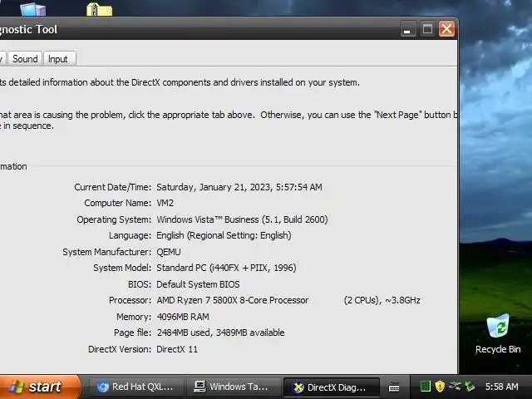Open the Windows start menu
Viewport: 532px width, 399px height.
40,387
